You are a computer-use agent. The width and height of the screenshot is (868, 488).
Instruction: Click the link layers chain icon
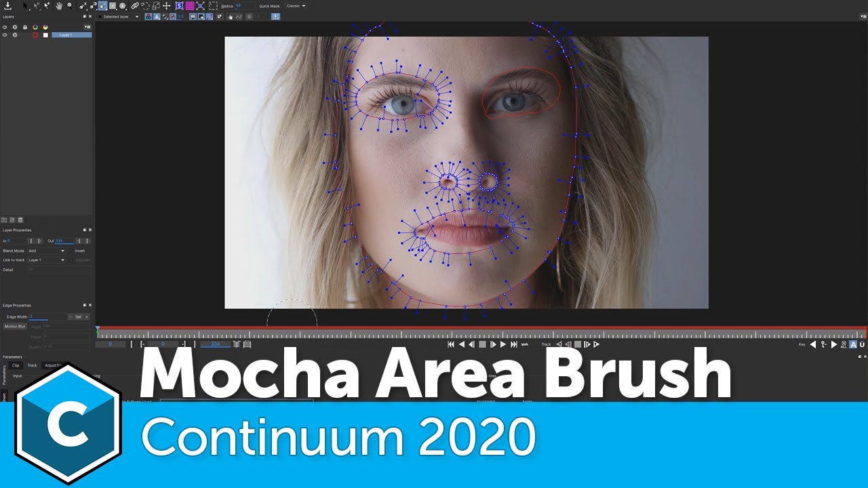pos(135,5)
